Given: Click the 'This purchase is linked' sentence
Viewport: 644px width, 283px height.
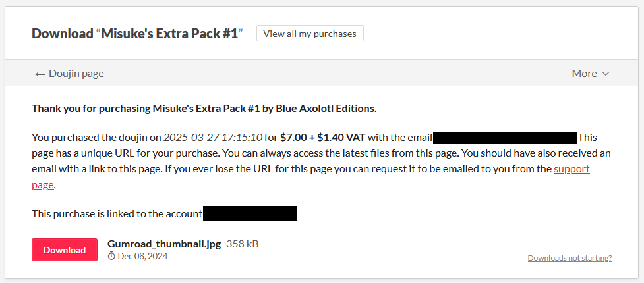Looking at the screenshot, I should coord(117,214).
